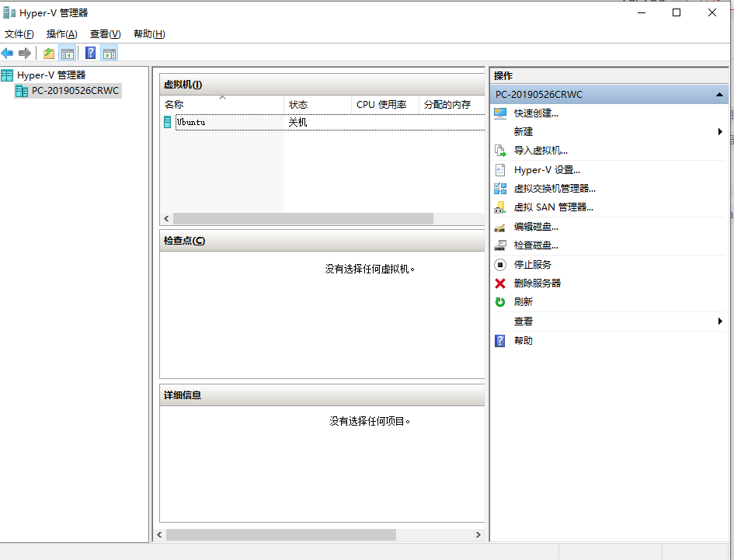Click the Forward arrow toolbar icon
Image resolution: width=734 pixels, height=560 pixels.
pyautogui.click(x=25, y=54)
